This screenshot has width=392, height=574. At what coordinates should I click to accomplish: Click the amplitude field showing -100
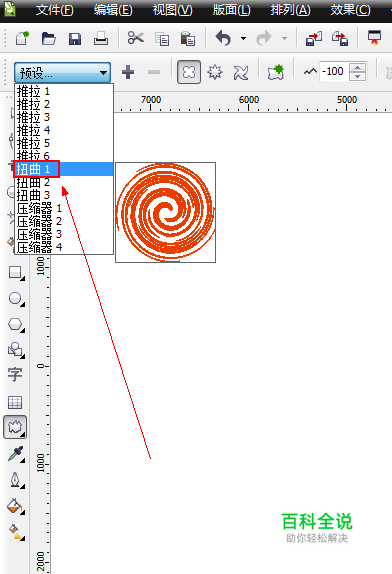point(334,71)
